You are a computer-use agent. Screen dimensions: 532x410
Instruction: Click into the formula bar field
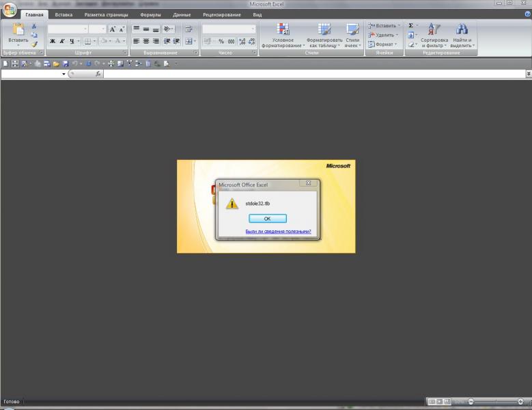(x=314, y=74)
